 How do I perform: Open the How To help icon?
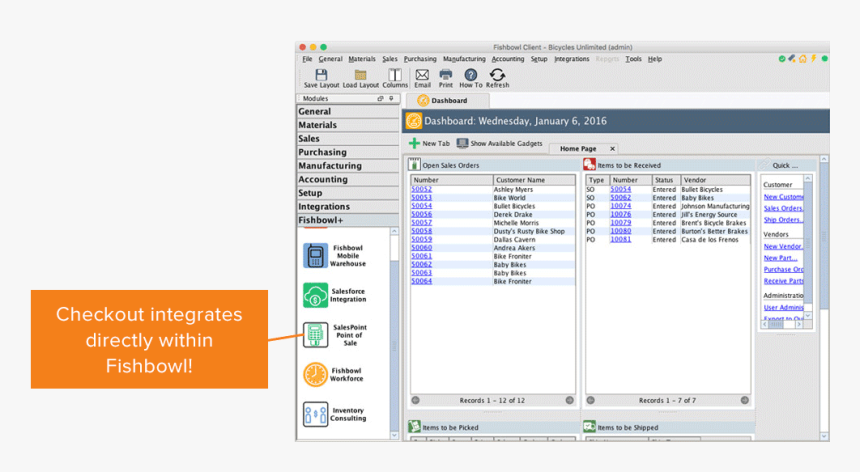[x=471, y=75]
